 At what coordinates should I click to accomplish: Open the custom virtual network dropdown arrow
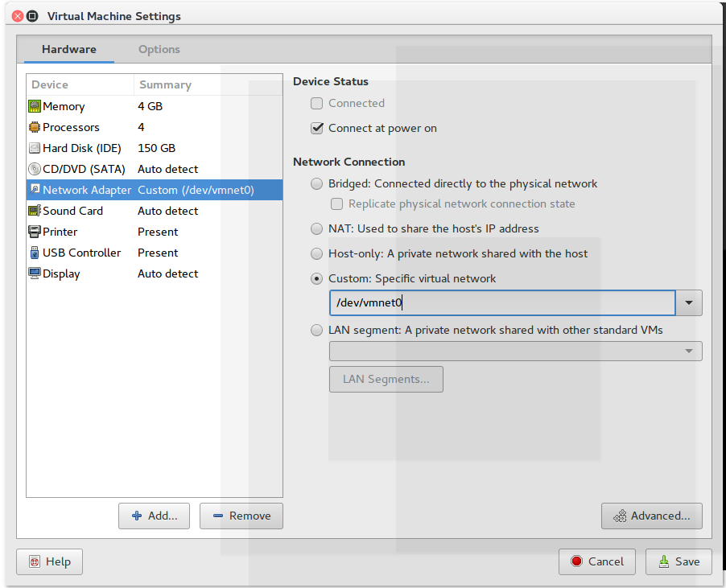tap(689, 303)
